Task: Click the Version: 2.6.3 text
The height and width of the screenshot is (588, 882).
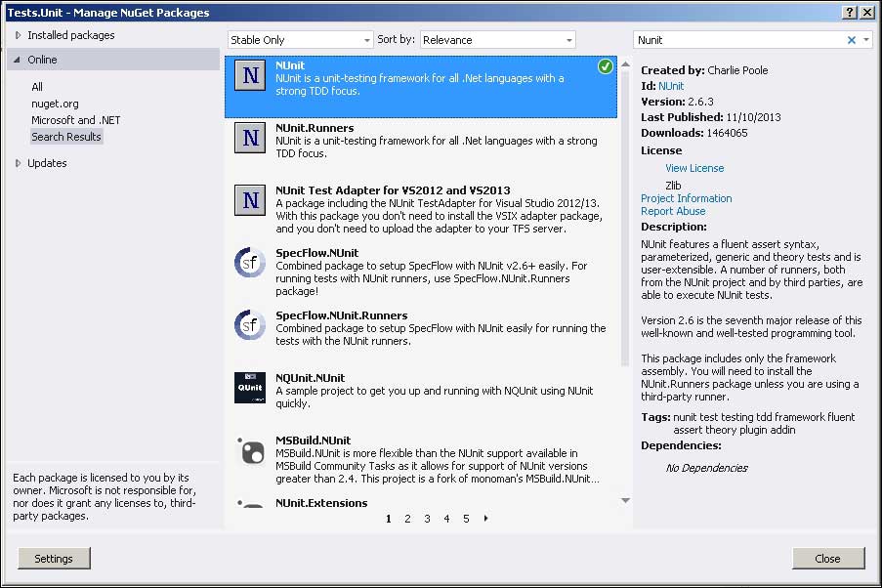Action: [677, 102]
